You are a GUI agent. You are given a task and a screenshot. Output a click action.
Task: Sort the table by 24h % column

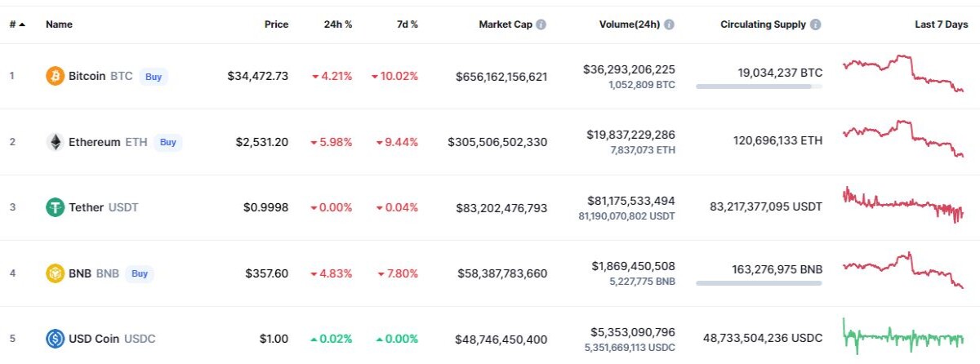click(338, 24)
